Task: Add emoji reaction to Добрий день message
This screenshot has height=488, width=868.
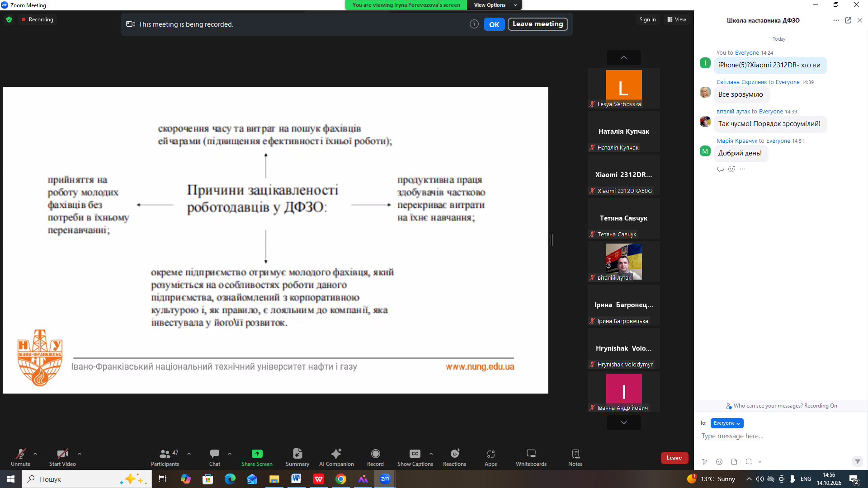Action: click(x=731, y=169)
